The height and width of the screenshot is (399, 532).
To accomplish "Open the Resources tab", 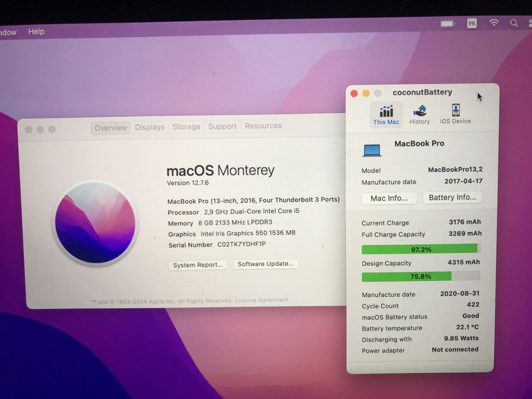I will [263, 126].
